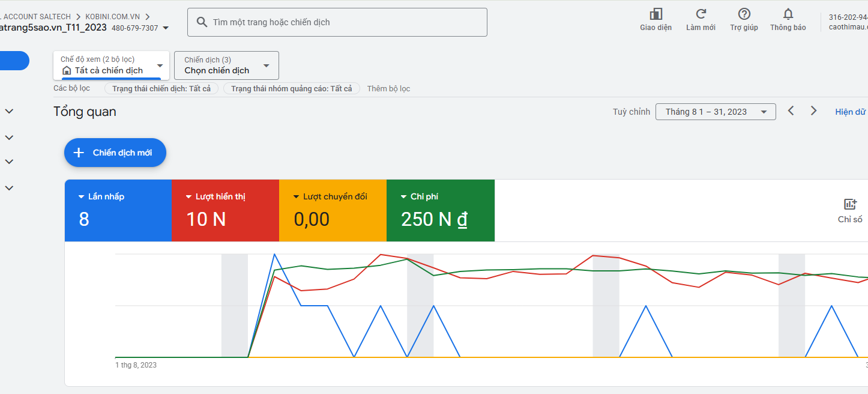
Task: Open the Lượt hiển thị metric selector
Action: click(x=225, y=210)
